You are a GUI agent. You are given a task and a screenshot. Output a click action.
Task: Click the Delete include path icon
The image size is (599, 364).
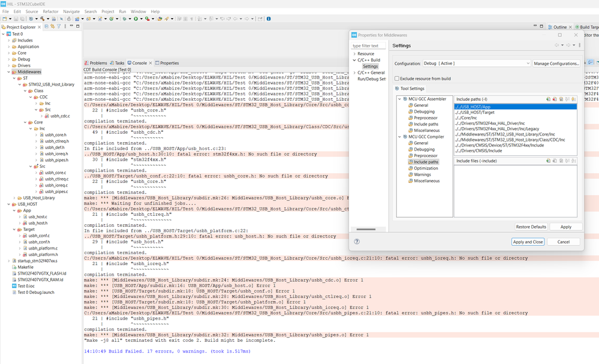point(555,99)
